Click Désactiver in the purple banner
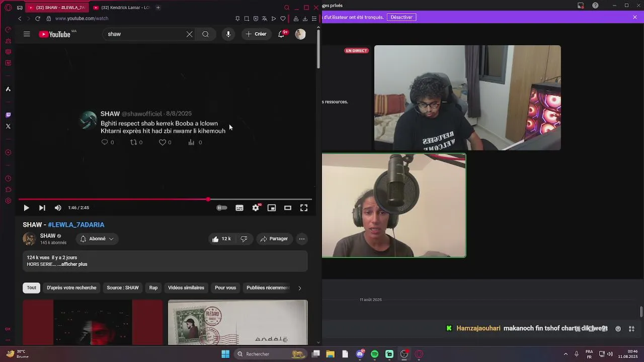Image resolution: width=644 pixels, height=362 pixels. tap(401, 17)
